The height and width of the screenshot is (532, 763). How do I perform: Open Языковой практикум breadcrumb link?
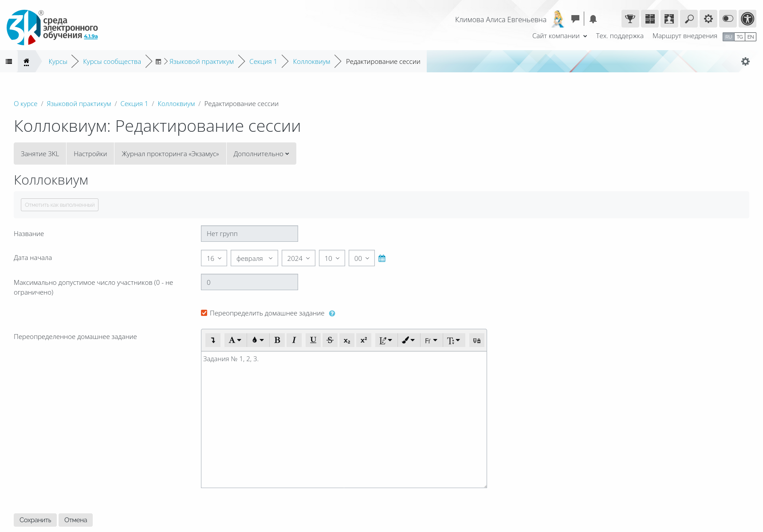(201, 62)
